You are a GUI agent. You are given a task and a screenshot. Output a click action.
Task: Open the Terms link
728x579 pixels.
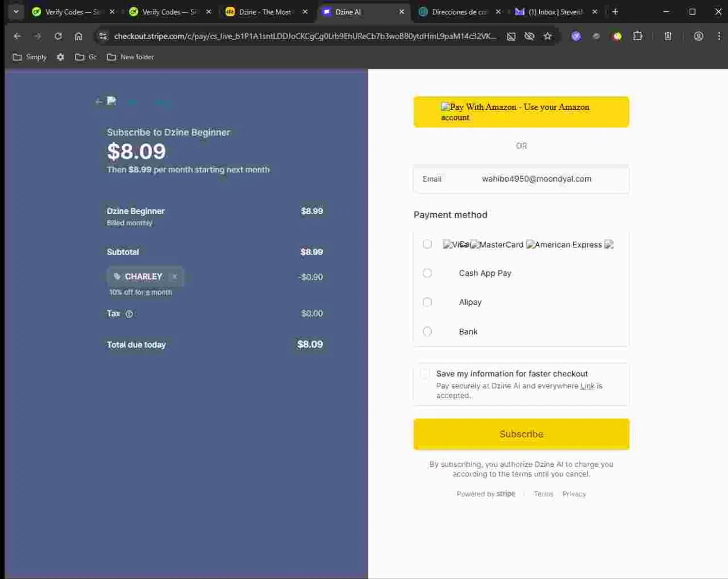click(544, 494)
